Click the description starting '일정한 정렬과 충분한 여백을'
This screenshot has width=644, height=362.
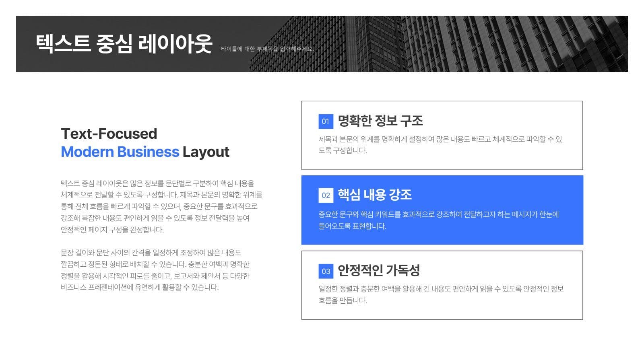tap(441, 294)
